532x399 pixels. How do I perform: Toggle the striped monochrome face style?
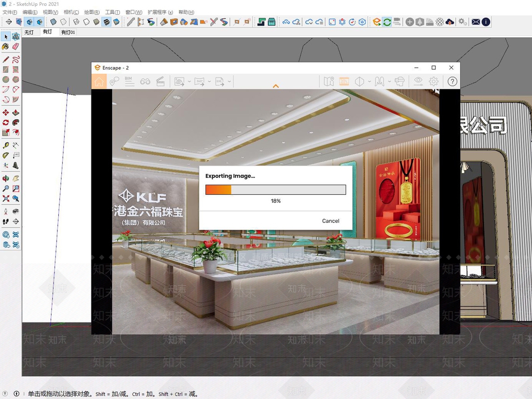pos(106,22)
